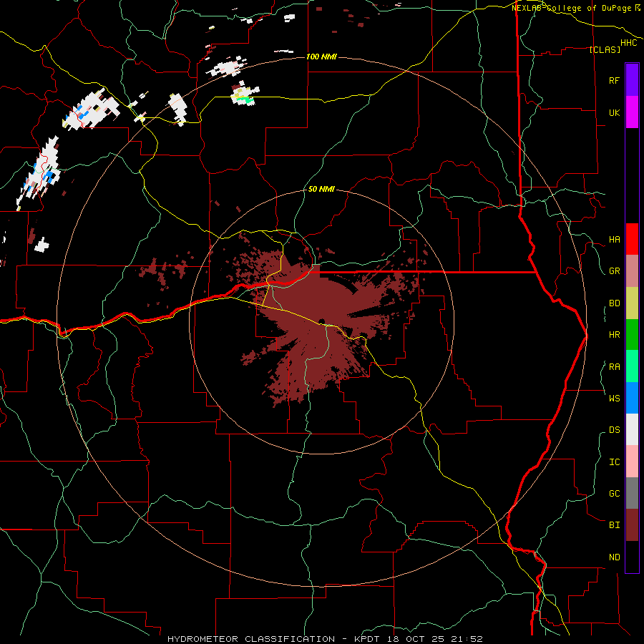Screen dimensions: 644x644
Task: Click the 'UK' legend label text
Action: pos(614,112)
